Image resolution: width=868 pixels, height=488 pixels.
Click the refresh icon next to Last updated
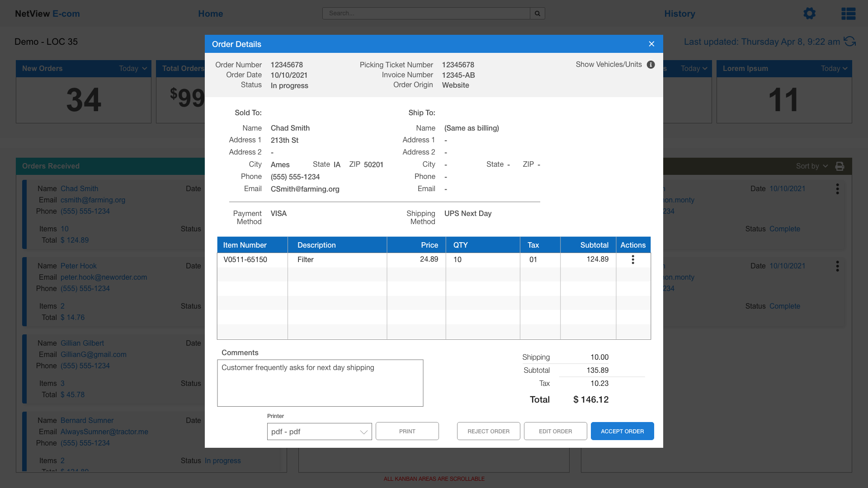coord(850,42)
